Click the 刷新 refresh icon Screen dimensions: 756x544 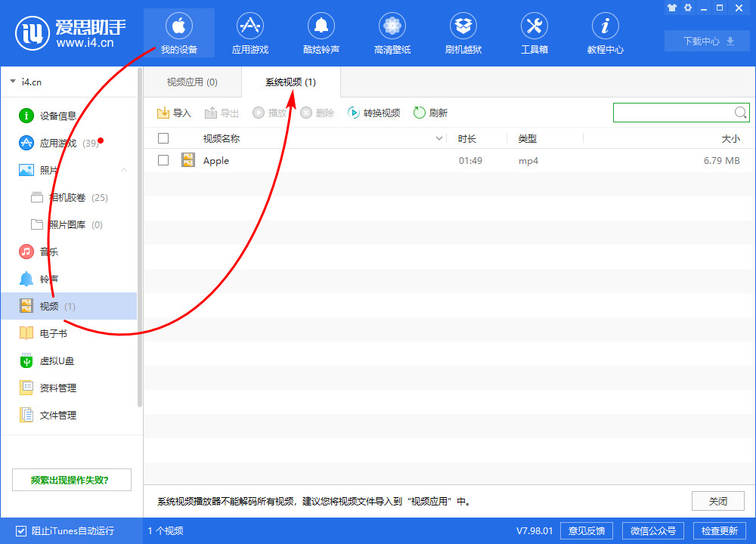(x=420, y=113)
